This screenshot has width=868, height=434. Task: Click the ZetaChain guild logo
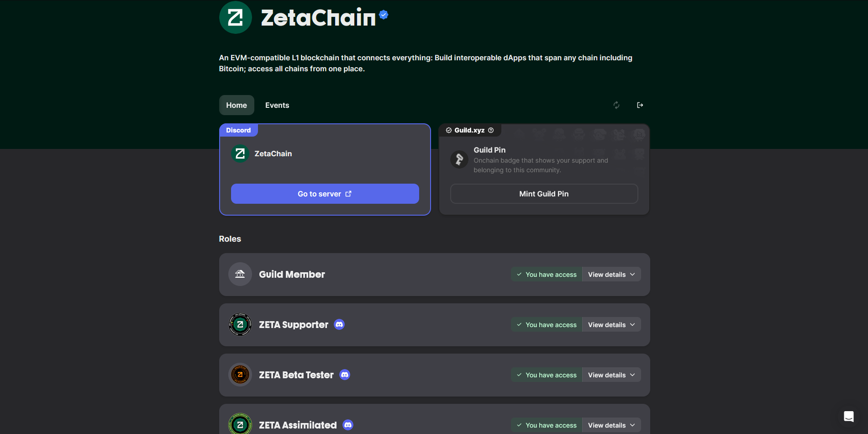pos(235,17)
